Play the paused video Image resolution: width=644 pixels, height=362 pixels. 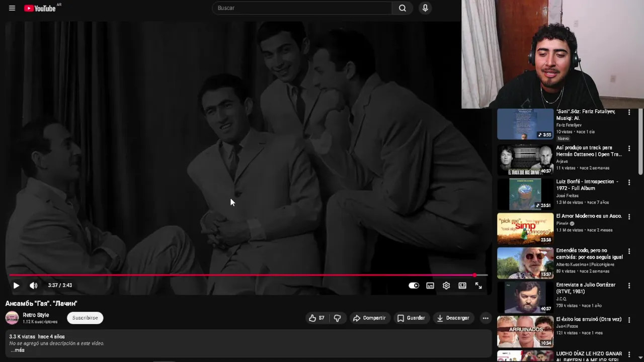(x=16, y=286)
